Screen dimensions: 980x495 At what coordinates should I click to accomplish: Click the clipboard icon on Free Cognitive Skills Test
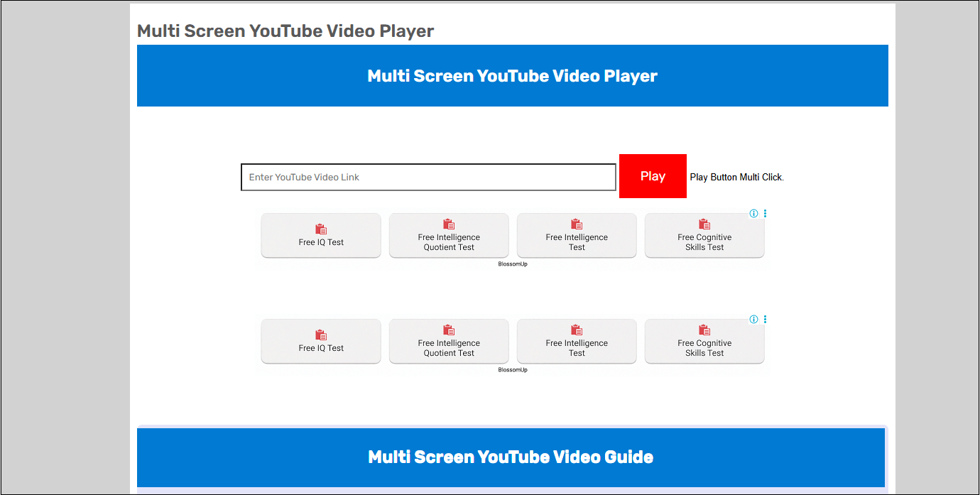pos(704,224)
